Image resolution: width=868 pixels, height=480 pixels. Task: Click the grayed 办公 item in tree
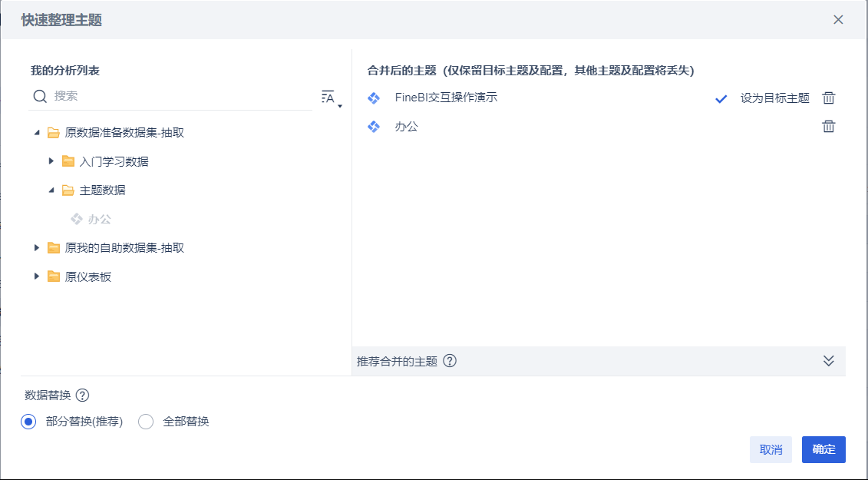(x=91, y=219)
